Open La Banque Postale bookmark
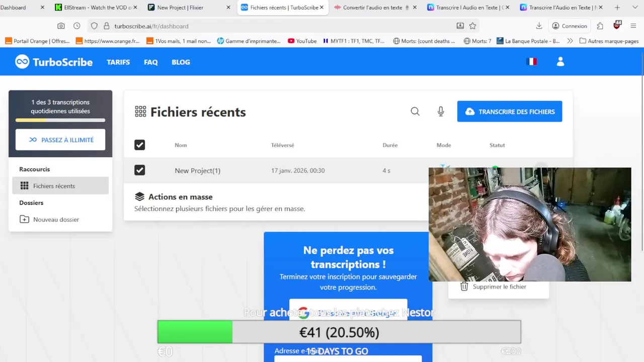This screenshot has width=644, height=362. [528, 41]
